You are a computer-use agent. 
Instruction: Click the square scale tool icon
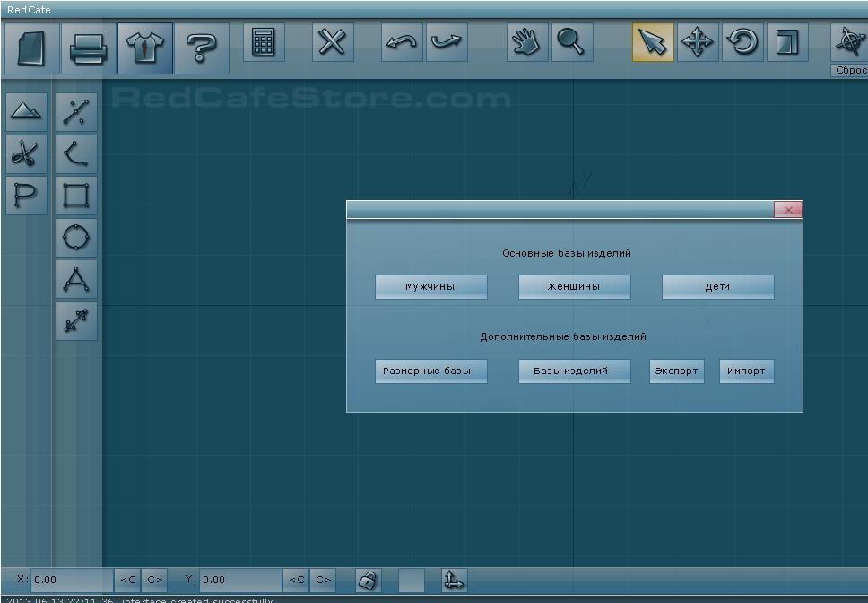pos(787,42)
